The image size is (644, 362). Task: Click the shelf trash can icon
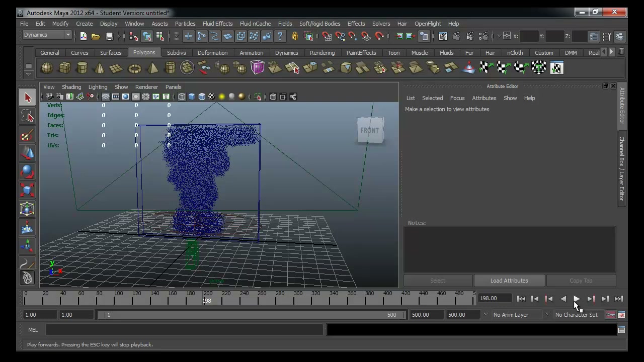622,52
